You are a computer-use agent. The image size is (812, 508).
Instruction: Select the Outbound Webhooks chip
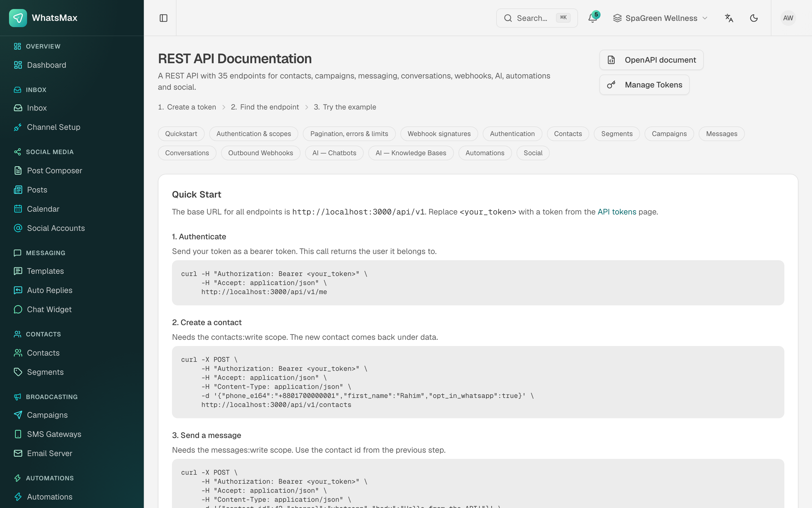(x=261, y=153)
